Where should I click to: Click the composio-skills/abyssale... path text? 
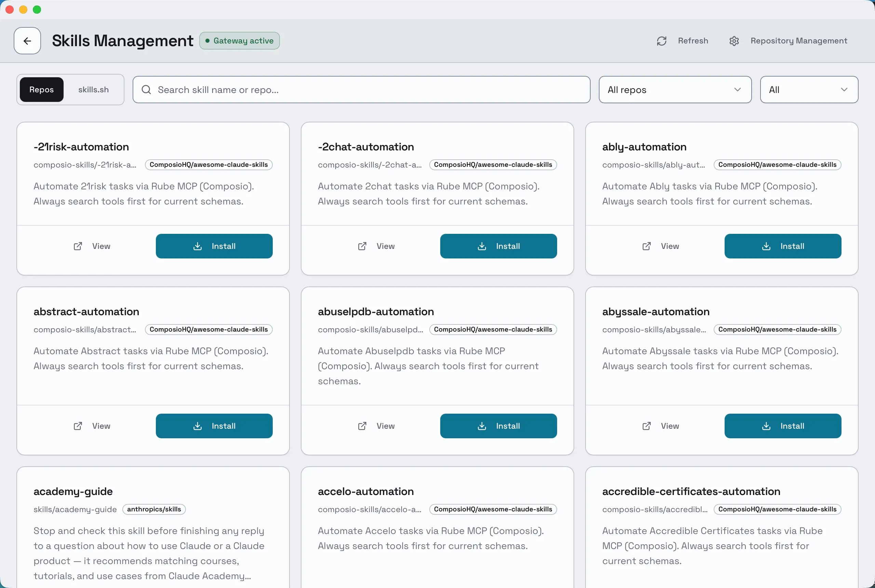coord(654,330)
